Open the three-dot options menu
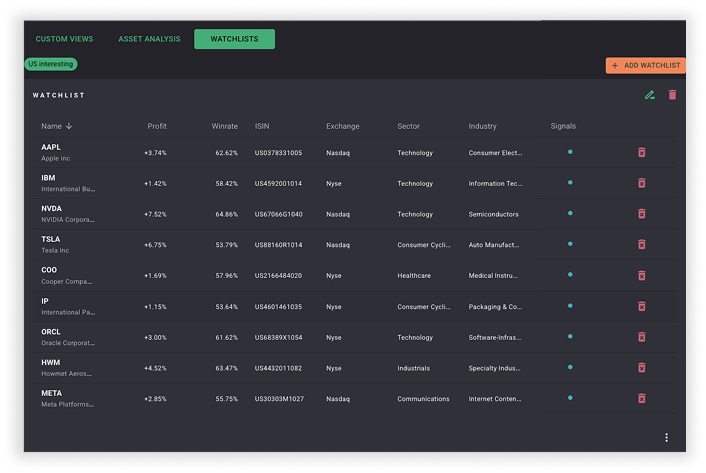This screenshot has height=473, width=706. 666,437
